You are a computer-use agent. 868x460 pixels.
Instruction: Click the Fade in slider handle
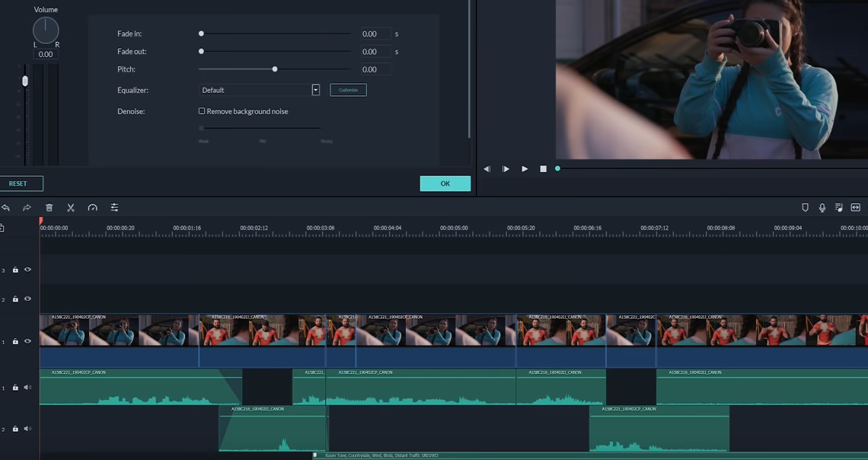tap(202, 34)
